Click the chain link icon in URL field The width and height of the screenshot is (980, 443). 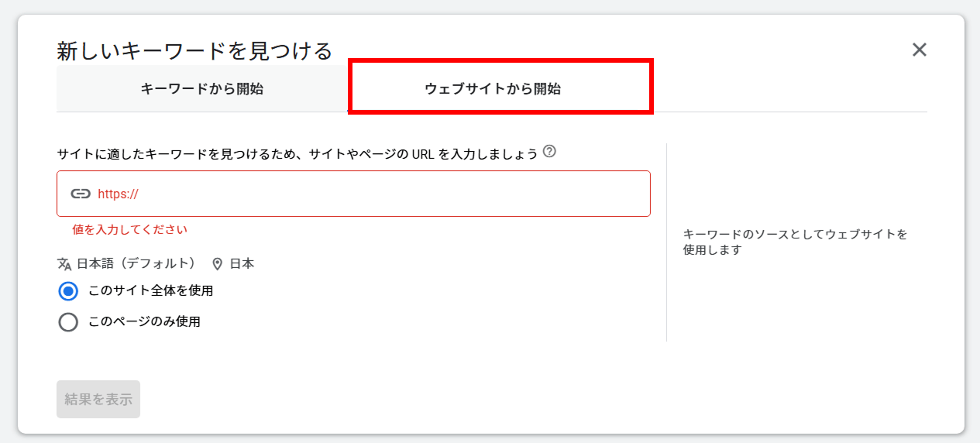(x=81, y=194)
